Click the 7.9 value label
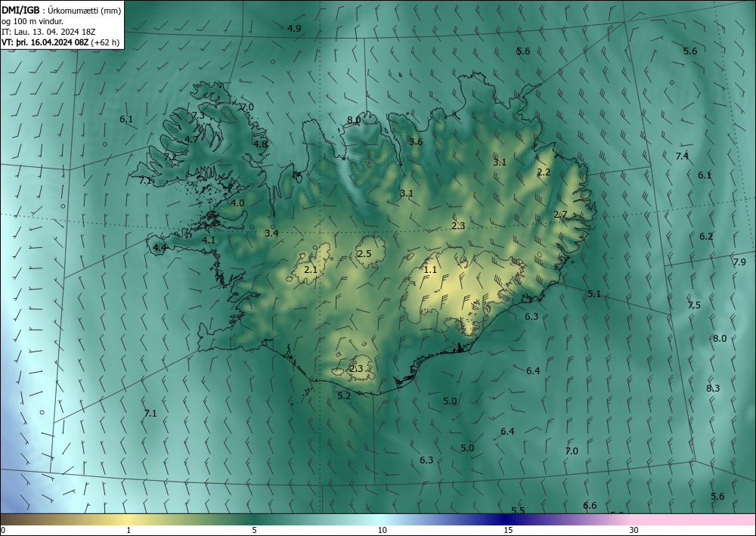756x536 pixels. tap(739, 262)
